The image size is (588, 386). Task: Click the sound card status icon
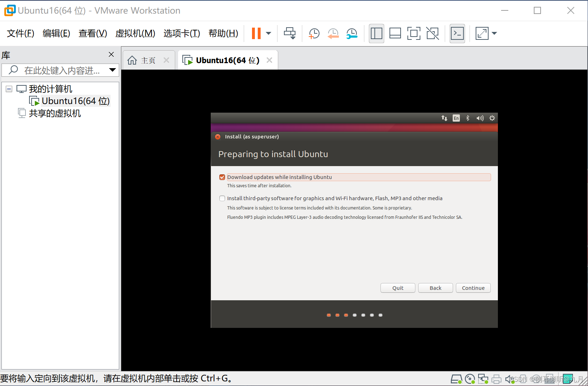(509, 379)
